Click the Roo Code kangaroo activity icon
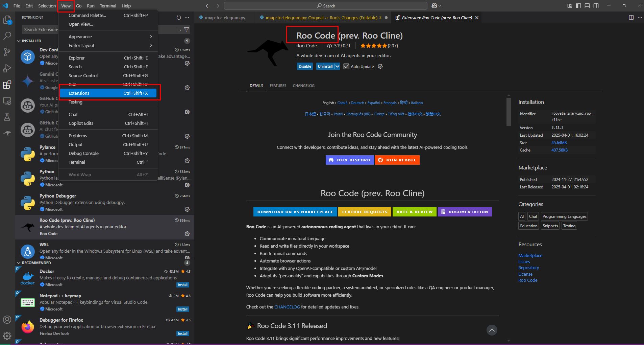 [7, 133]
